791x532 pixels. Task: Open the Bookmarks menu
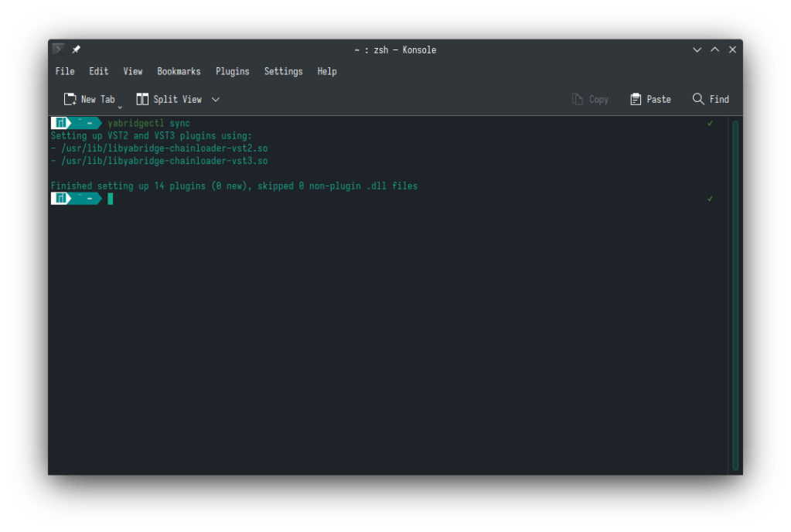(x=179, y=71)
